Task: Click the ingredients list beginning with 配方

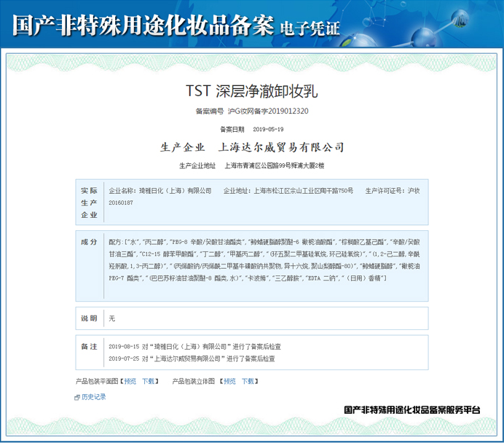Action: coord(264,260)
